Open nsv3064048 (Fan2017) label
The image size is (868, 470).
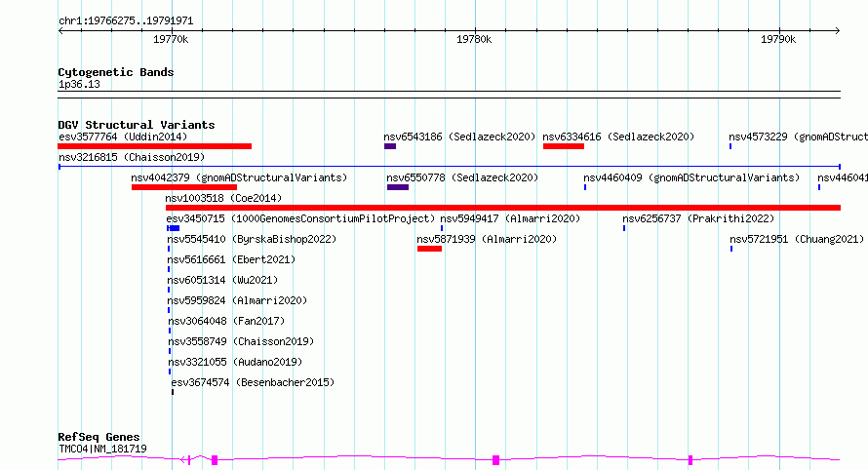tap(226, 321)
